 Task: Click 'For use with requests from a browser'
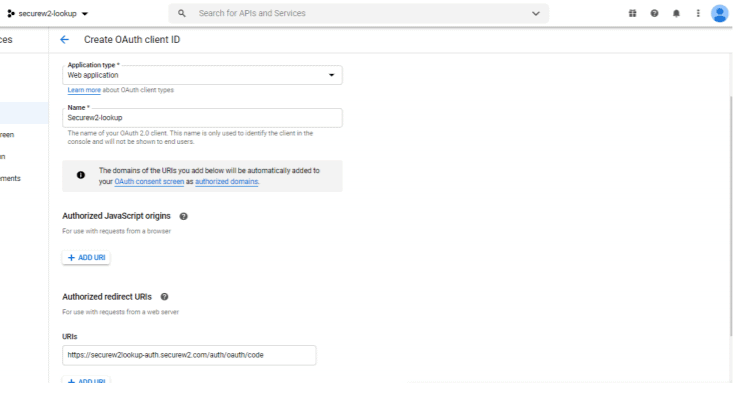[x=116, y=231]
